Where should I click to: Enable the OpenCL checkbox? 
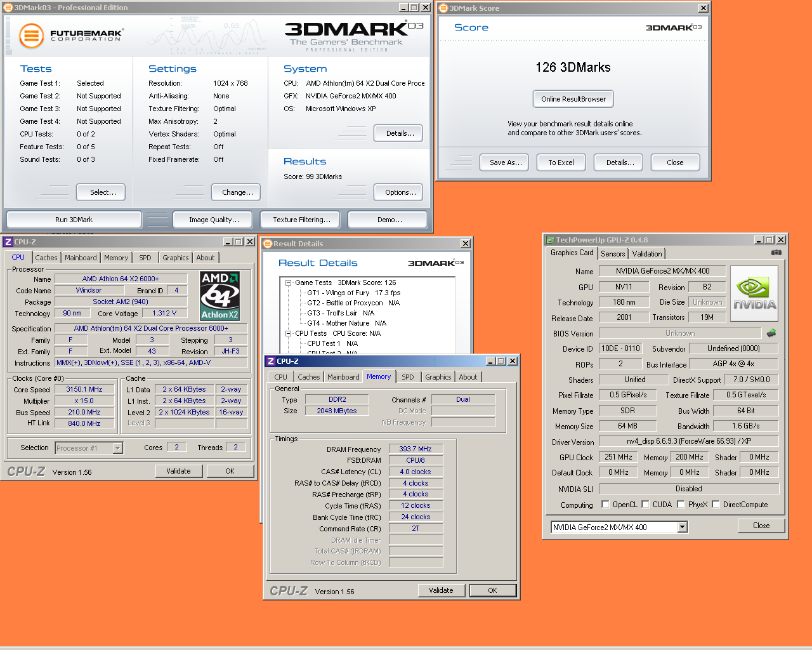(605, 505)
